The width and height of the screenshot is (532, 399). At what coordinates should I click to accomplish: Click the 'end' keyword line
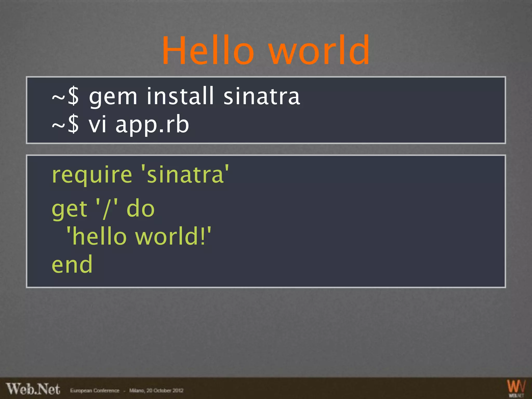(72, 264)
